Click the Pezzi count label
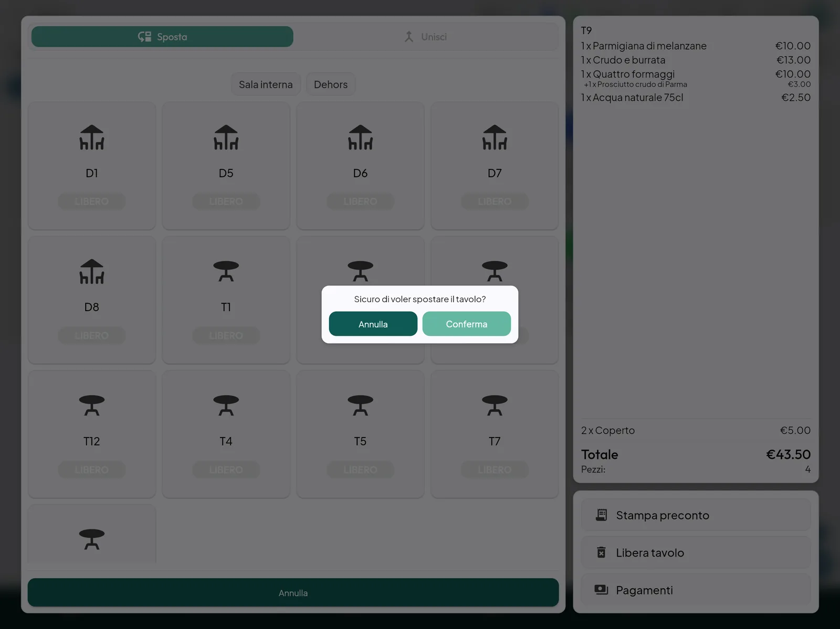Viewport: 840px width, 629px height. 593,470
